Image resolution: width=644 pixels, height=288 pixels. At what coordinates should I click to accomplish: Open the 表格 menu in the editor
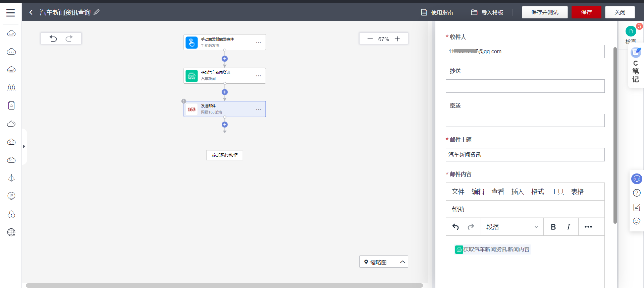coord(578,192)
